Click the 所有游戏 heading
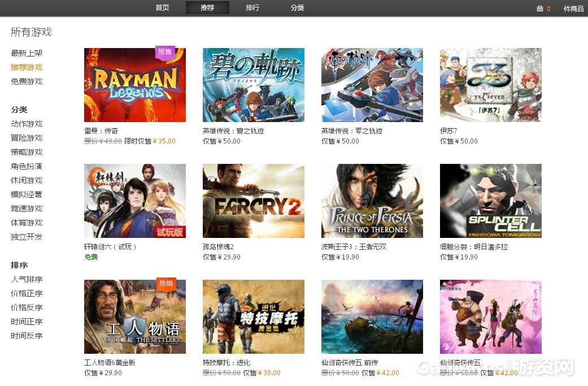This screenshot has width=588, height=386. [x=31, y=32]
